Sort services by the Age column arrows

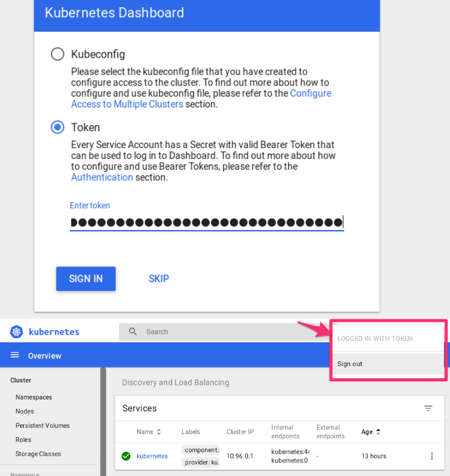pyautogui.click(x=378, y=432)
